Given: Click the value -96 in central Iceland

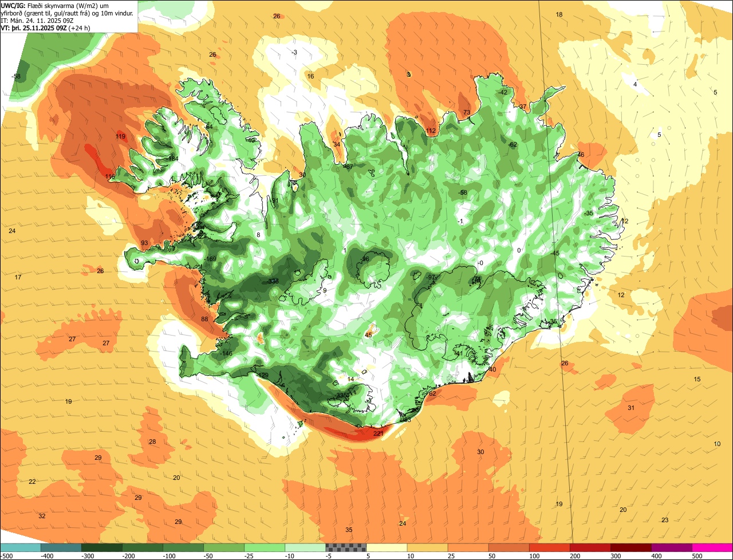Looking at the screenshot, I should 365,259.
